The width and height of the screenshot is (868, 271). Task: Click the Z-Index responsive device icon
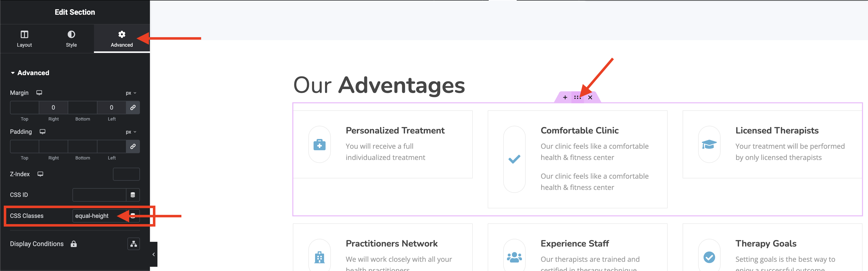[40, 174]
